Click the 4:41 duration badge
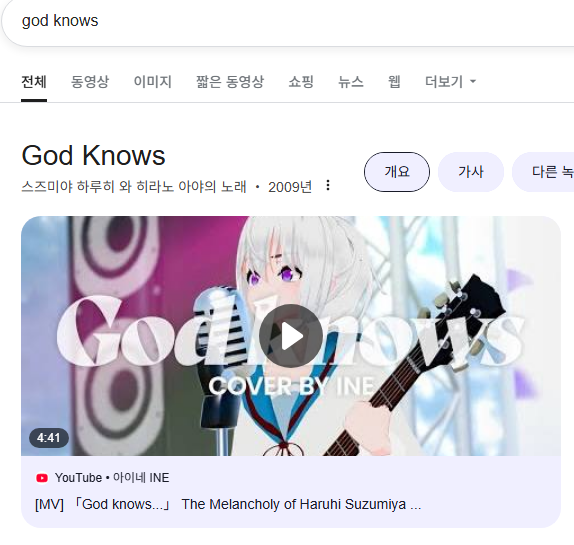The width and height of the screenshot is (574, 545). pos(49,438)
